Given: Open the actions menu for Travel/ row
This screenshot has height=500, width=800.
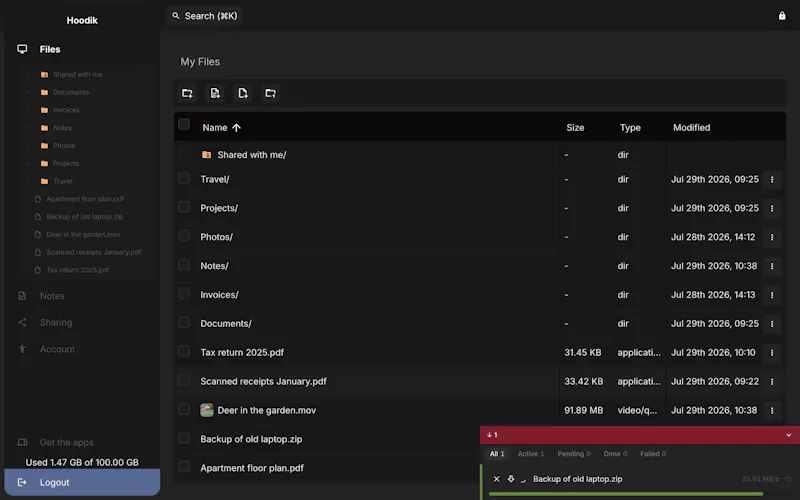Looking at the screenshot, I should [x=772, y=180].
